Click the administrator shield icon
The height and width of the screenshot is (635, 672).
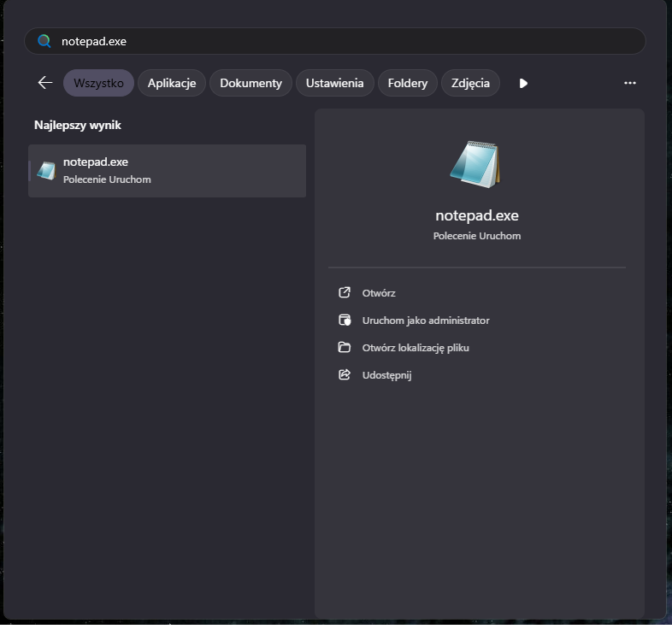tap(345, 320)
